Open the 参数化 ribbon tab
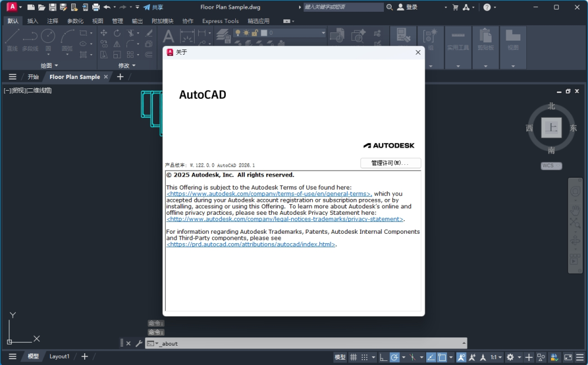This screenshot has width=588, height=365. point(75,21)
